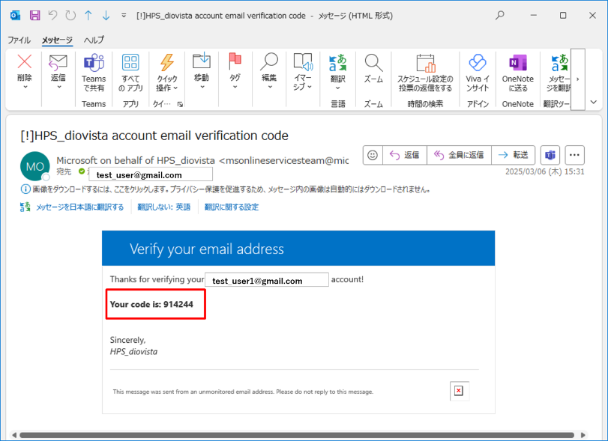Click the horizontal scrollbar at window bottom
This screenshot has width=608, height=441.
point(300,435)
